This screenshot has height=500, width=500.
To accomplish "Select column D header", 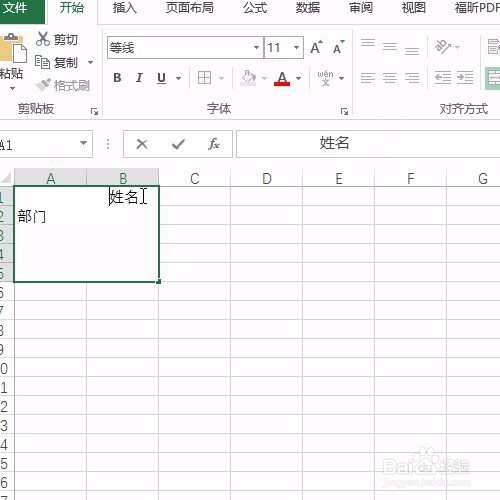I will 267,179.
